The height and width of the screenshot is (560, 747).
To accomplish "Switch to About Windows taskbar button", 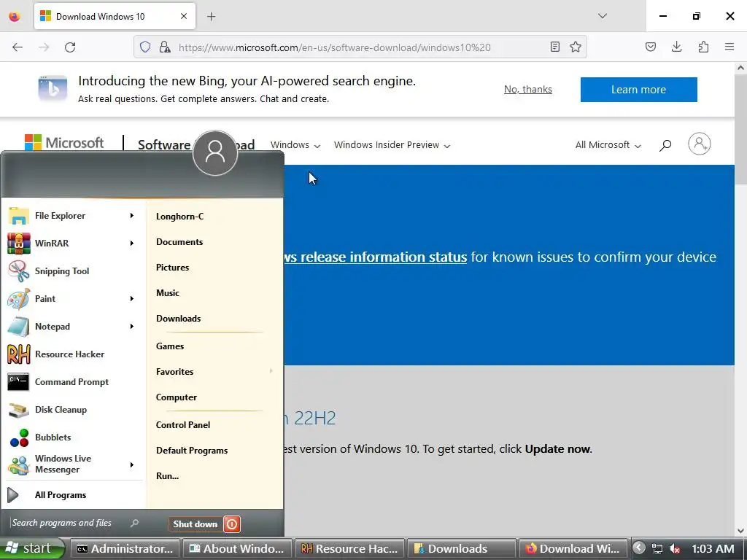I will 237,548.
